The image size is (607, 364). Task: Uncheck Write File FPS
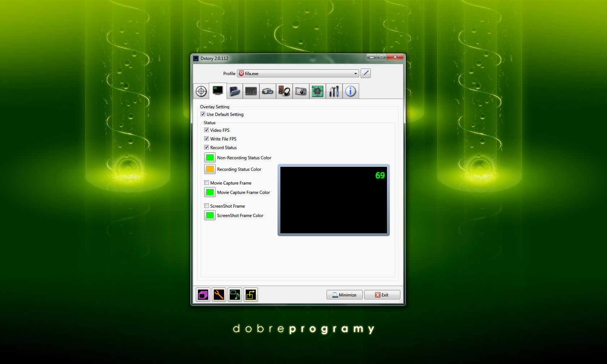pos(206,139)
